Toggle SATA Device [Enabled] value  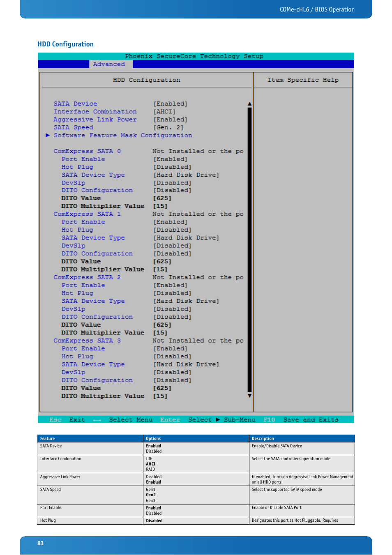coord(171,104)
